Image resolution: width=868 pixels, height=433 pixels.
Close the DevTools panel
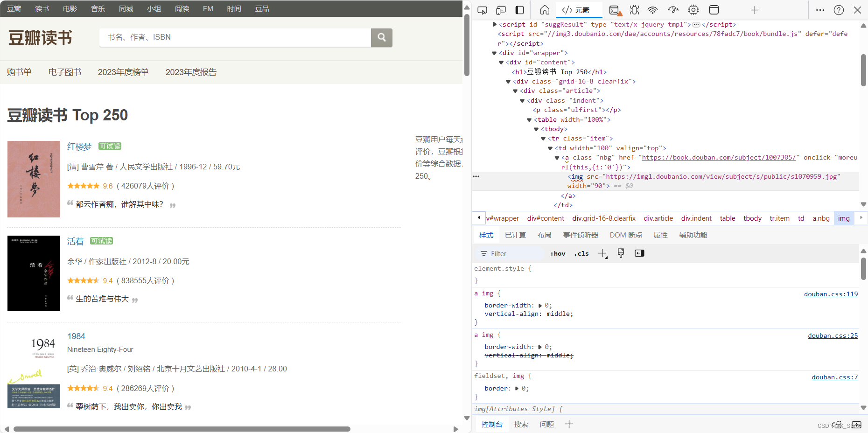857,10
